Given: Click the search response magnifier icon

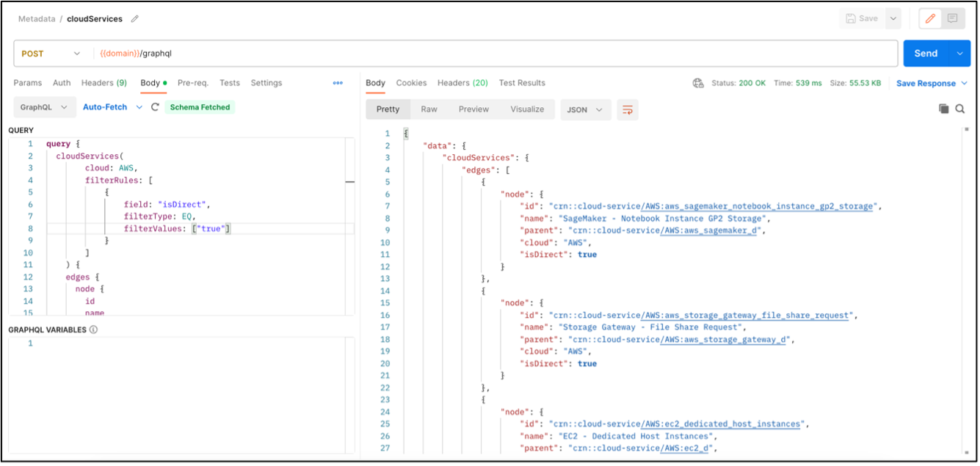Looking at the screenshot, I should [960, 109].
